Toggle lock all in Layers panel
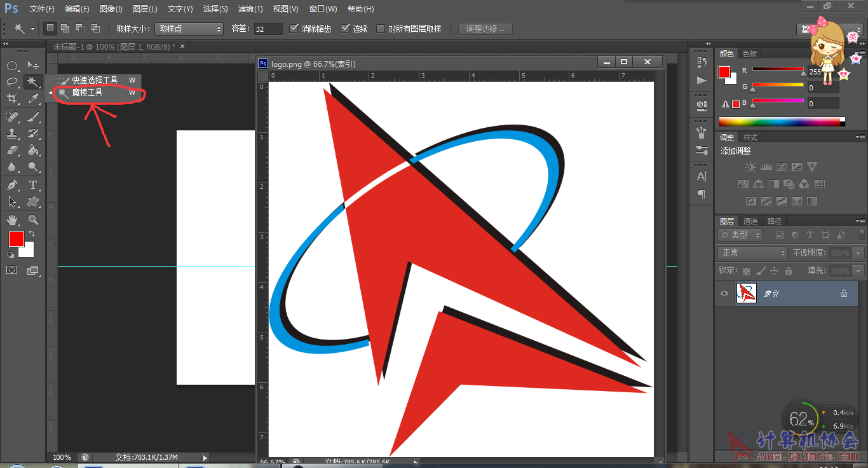This screenshot has width=868, height=468. coord(789,271)
